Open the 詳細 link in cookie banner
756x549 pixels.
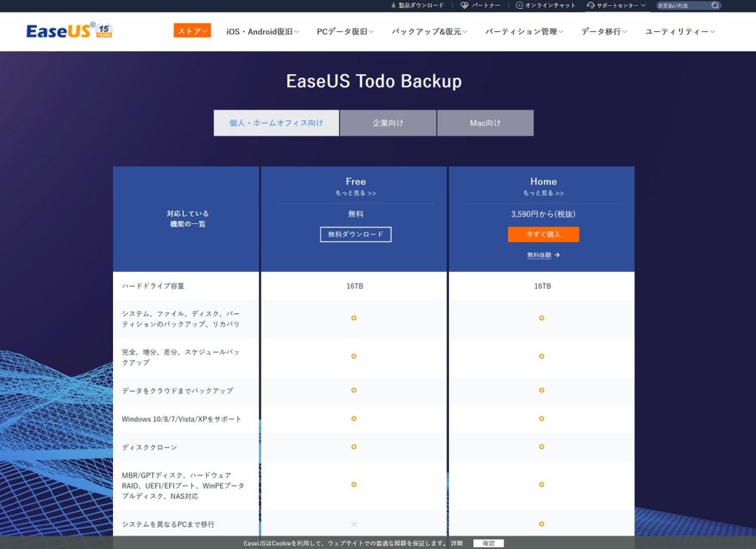tap(456, 543)
